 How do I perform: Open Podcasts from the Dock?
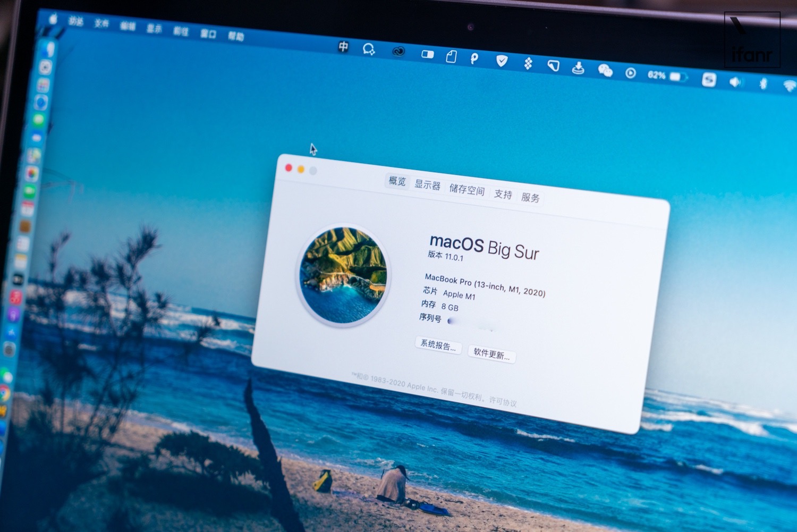click(x=13, y=315)
